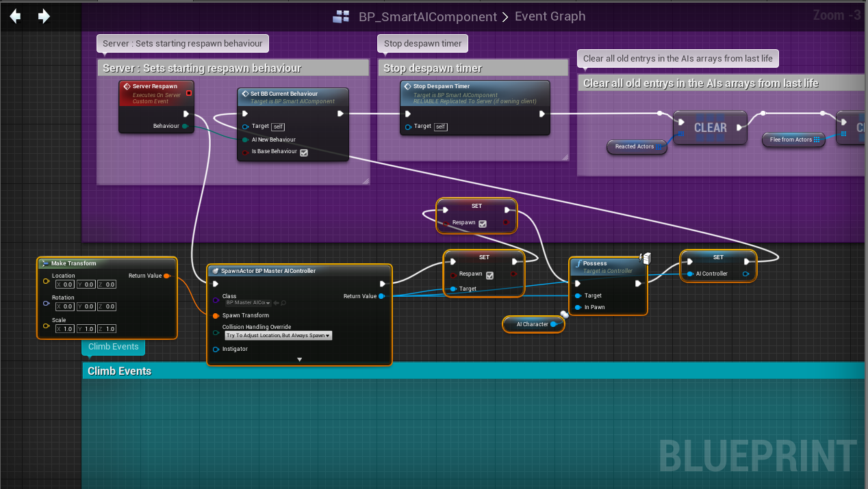
Task: Click the Spawn Transform input pin
Action: coord(216,315)
